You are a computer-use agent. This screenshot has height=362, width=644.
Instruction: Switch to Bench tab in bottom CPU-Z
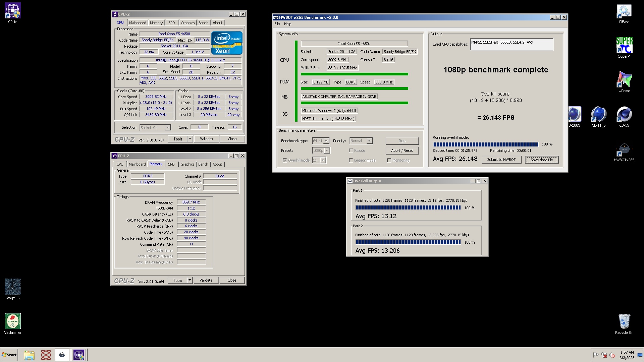coord(203,164)
